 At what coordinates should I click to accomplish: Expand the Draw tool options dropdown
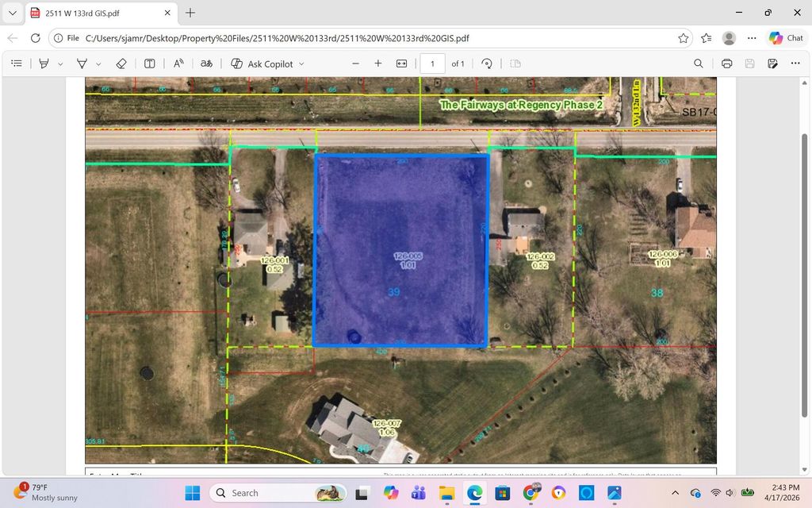98,63
